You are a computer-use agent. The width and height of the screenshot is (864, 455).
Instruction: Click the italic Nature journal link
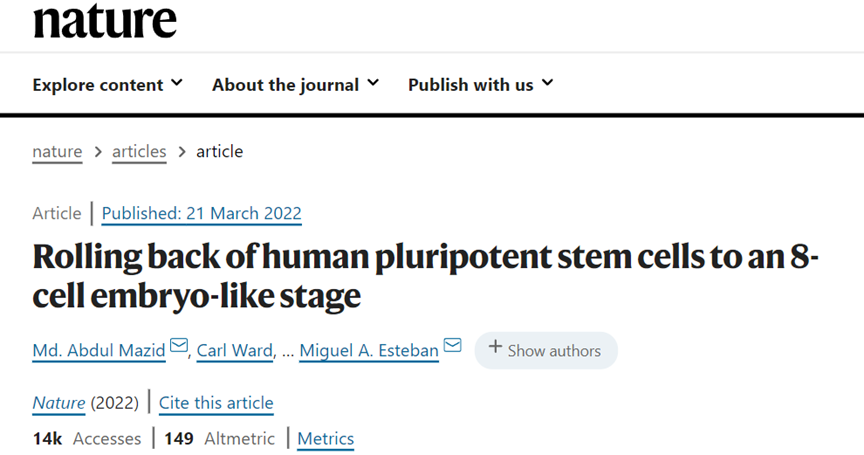58,403
